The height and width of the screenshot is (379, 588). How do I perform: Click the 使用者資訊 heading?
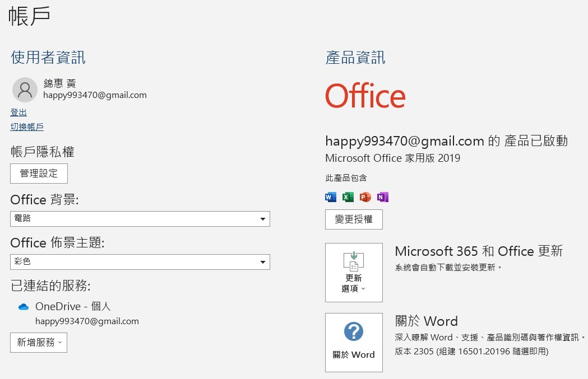48,57
